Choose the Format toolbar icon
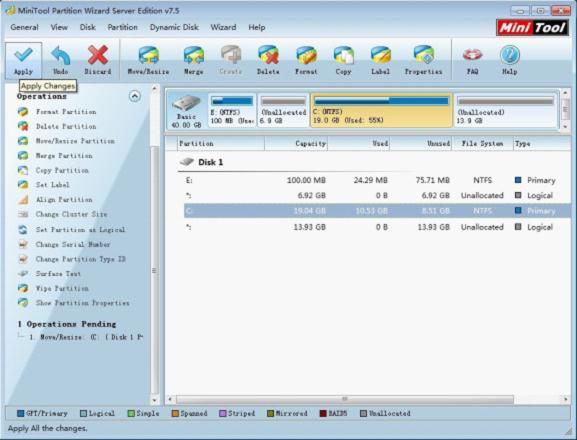Image resolution: width=577 pixels, height=440 pixels. [x=306, y=61]
